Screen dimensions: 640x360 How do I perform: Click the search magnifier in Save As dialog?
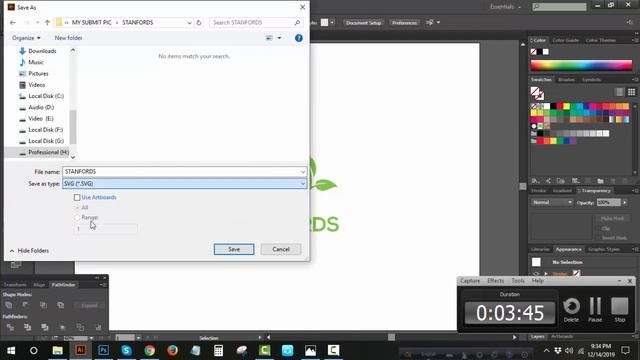coord(297,22)
